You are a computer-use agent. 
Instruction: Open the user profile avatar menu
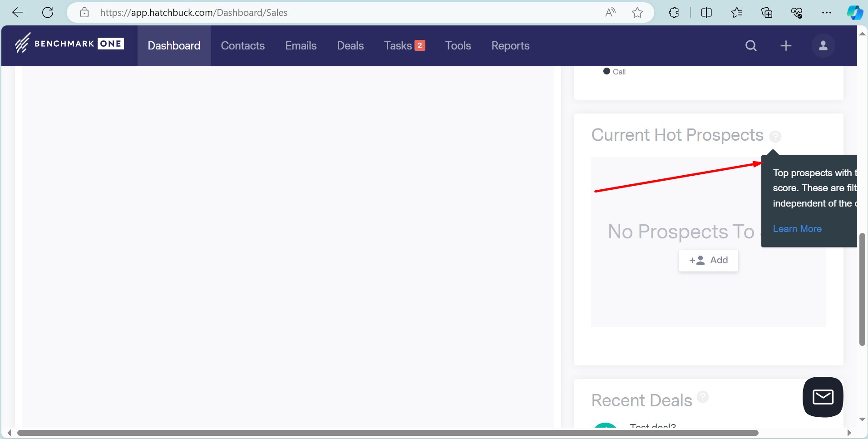[823, 46]
